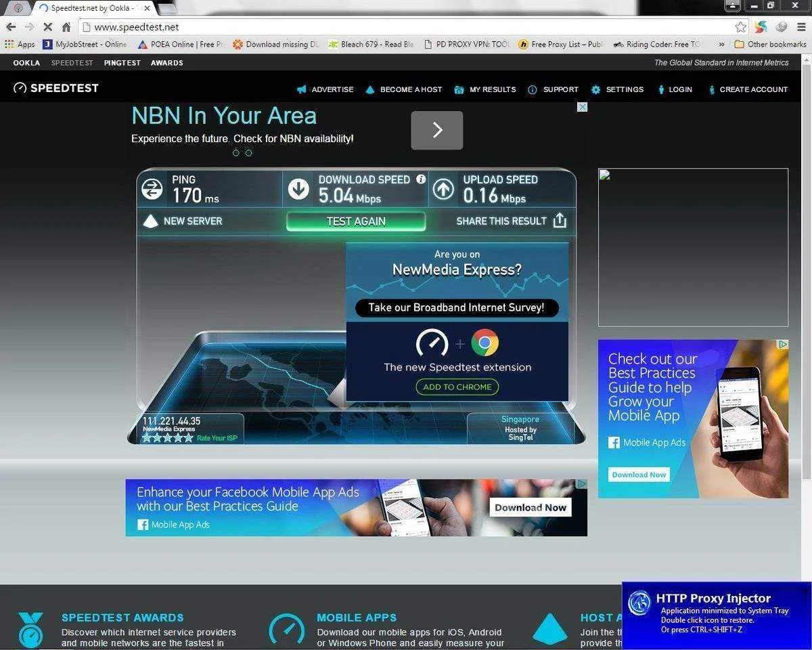Viewport: 812px width, 650px height.
Task: Click HTTP Proxy Injector notification icon
Action: click(639, 603)
